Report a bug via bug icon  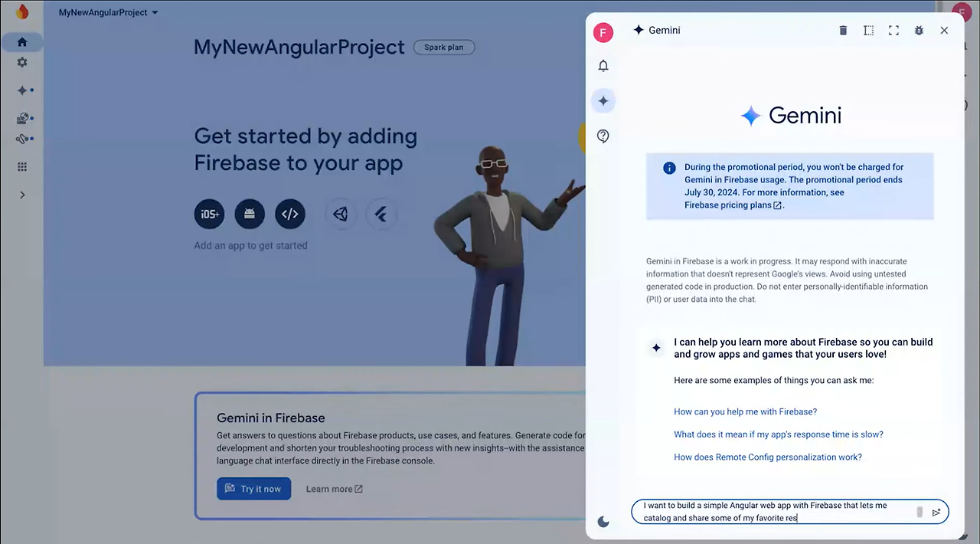[919, 31]
